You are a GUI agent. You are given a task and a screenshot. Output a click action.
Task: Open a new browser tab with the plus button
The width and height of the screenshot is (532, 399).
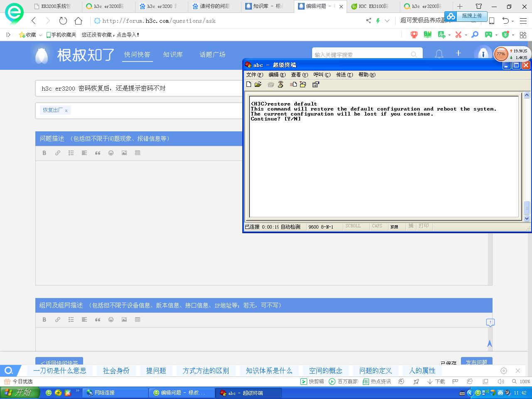(x=460, y=6)
